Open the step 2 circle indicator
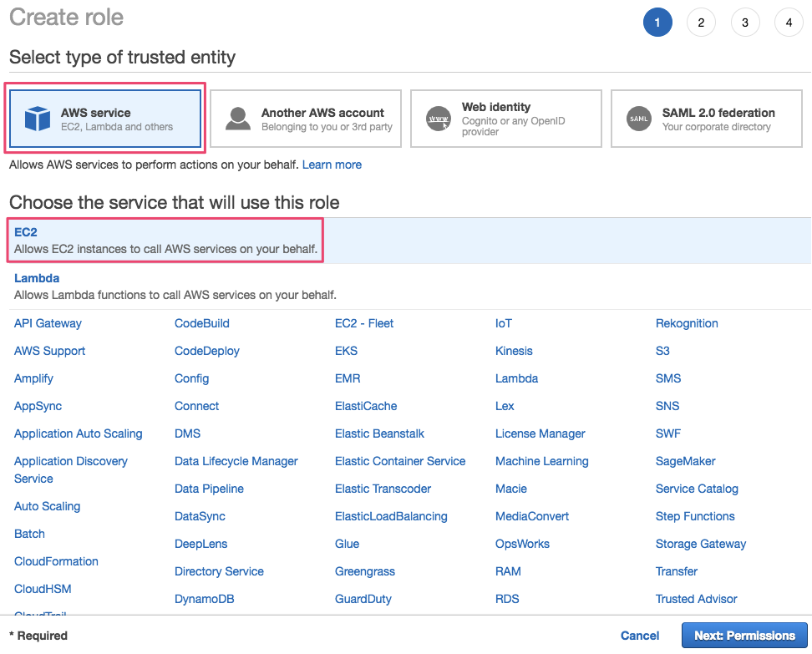Image resolution: width=812 pixels, height=654 pixels. point(701,22)
